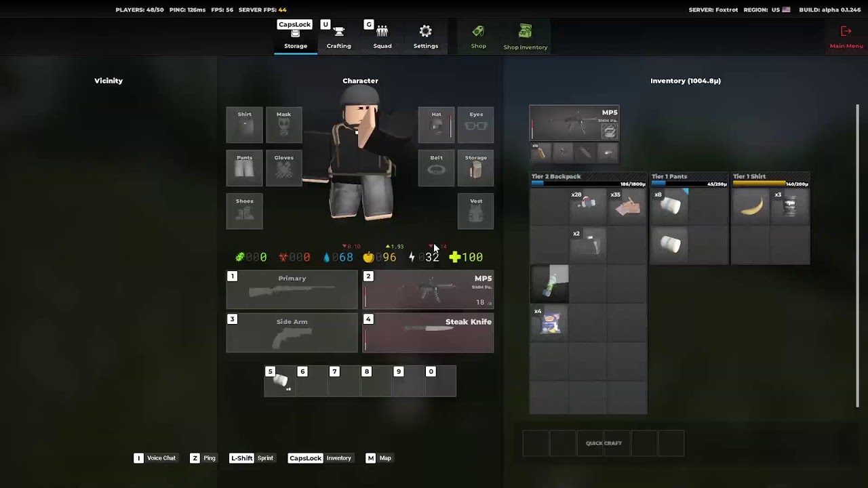Click the QUICK CRAFT button

point(604,443)
